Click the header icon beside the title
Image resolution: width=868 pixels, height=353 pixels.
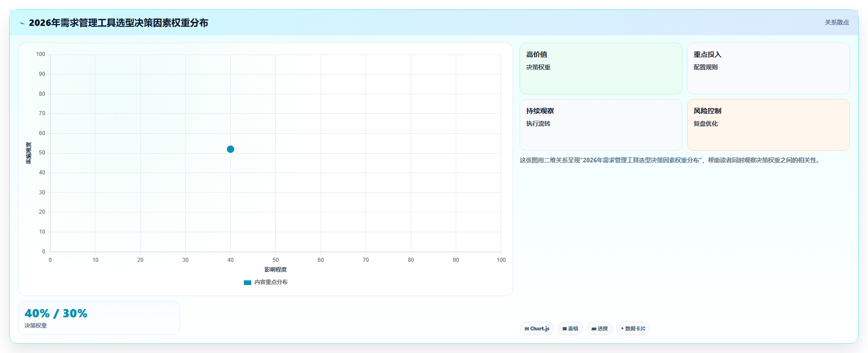(x=22, y=23)
